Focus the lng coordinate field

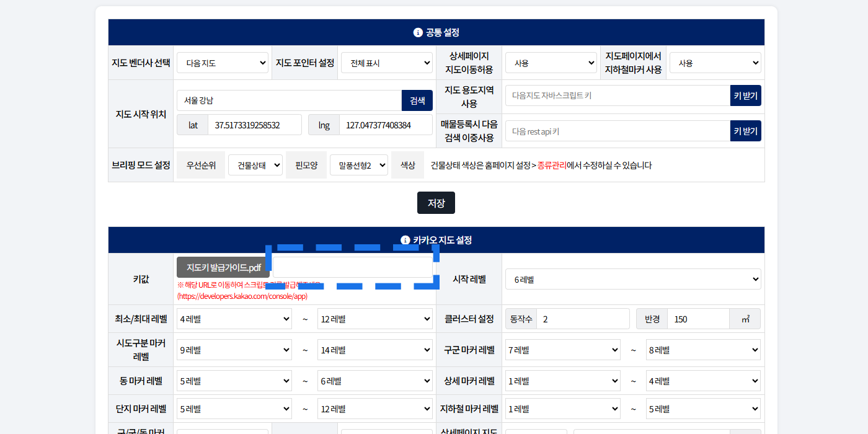385,125
